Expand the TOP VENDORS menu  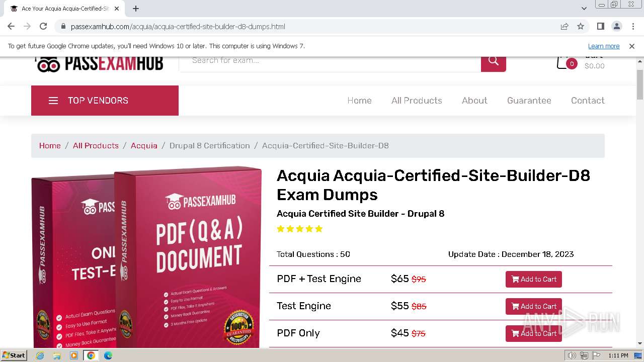coord(105,101)
